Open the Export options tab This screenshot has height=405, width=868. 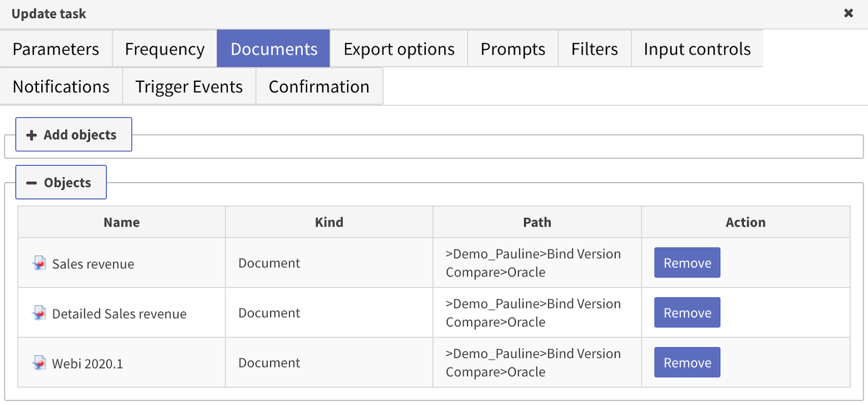[398, 49]
